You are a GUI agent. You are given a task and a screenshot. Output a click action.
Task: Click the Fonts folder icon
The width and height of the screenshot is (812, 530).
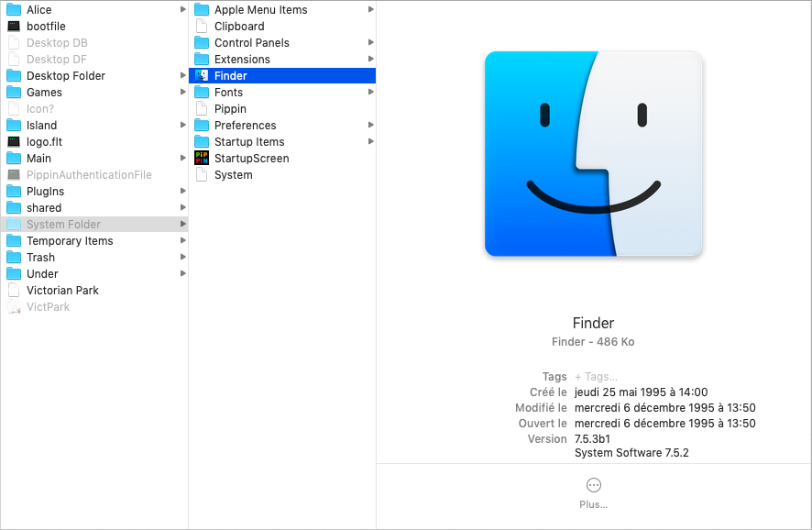pyautogui.click(x=202, y=93)
